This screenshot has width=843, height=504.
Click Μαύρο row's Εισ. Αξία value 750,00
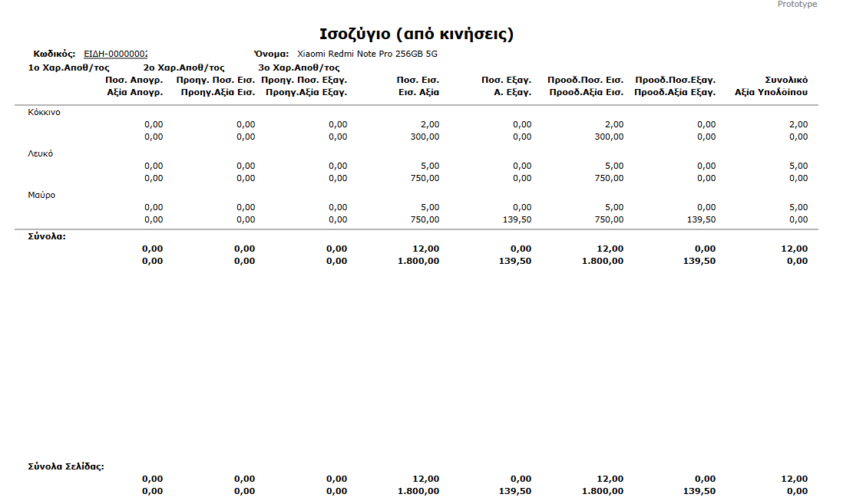coord(425,219)
